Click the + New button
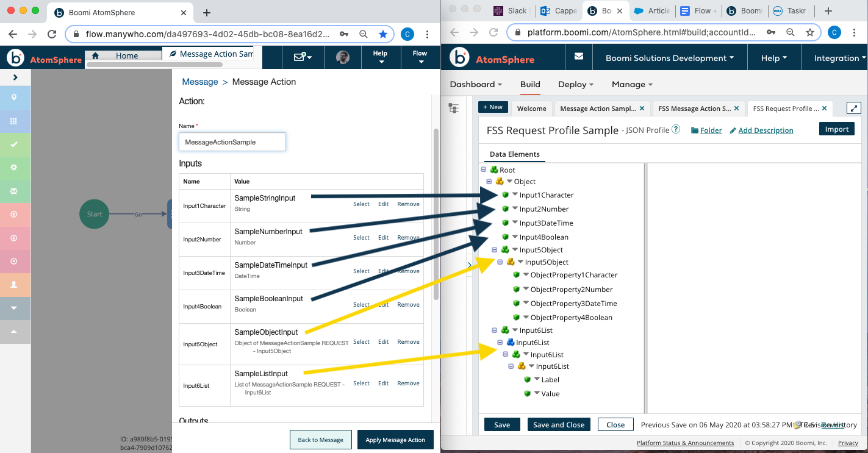The image size is (868, 453). (x=493, y=107)
